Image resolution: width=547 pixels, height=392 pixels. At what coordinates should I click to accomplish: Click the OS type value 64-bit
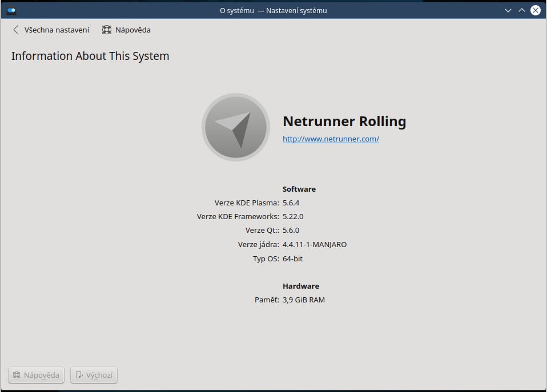click(292, 258)
